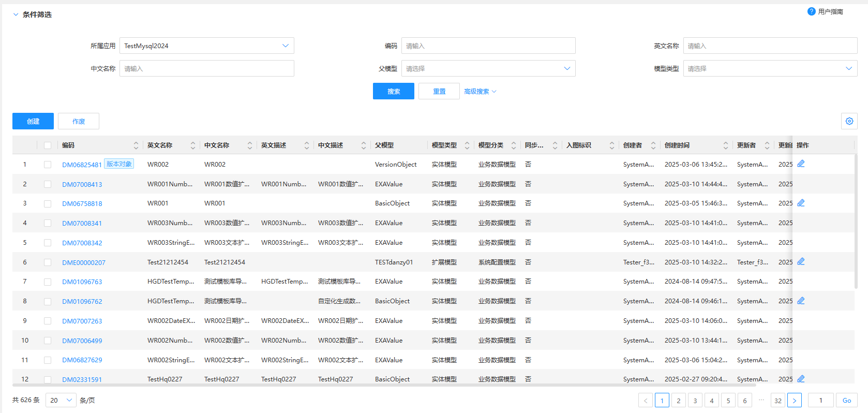The image size is (868, 413).
Task: Check the box for row DM07007263
Action: point(48,321)
